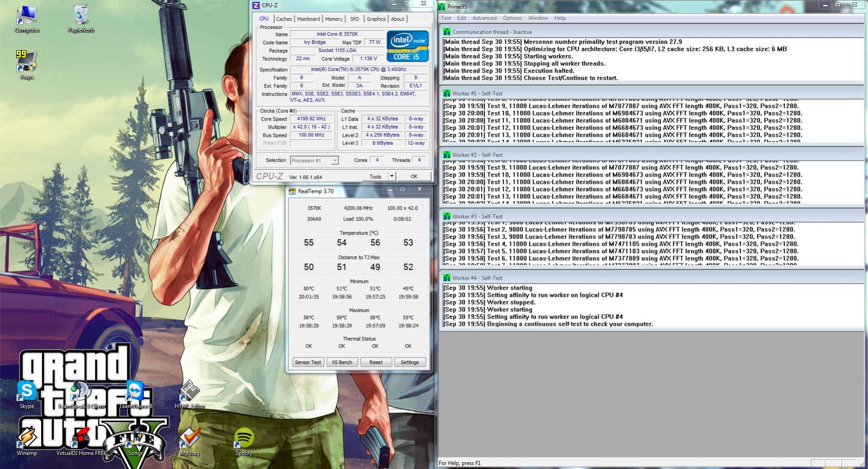Image resolution: width=868 pixels, height=469 pixels.
Task: Open the Papierkorb recycle bin icon
Action: coord(81,19)
